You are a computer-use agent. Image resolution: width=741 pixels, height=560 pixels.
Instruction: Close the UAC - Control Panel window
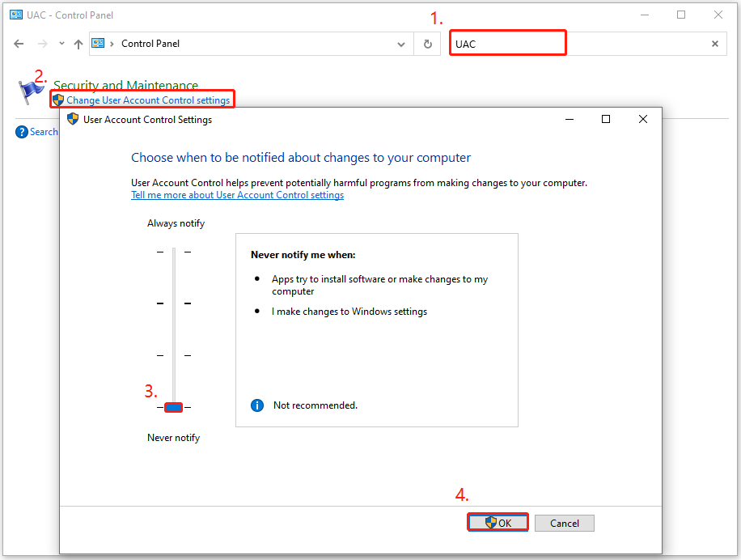[x=718, y=15]
